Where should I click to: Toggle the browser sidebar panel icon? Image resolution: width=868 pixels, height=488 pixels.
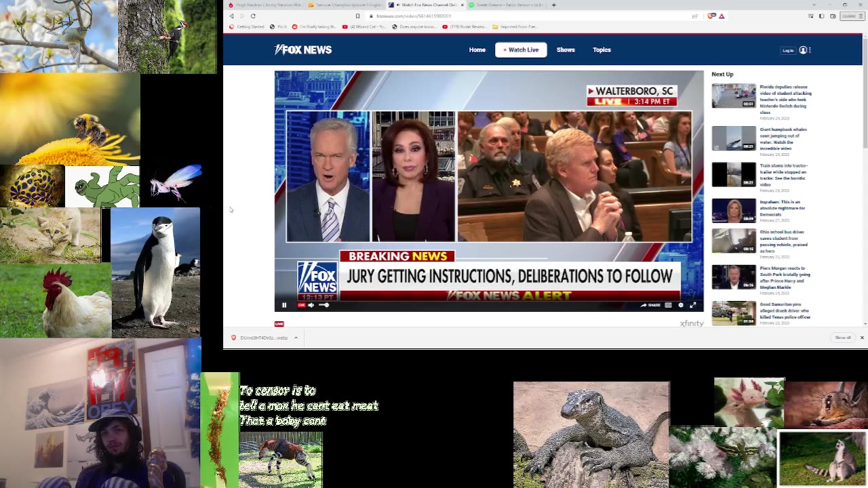821,16
